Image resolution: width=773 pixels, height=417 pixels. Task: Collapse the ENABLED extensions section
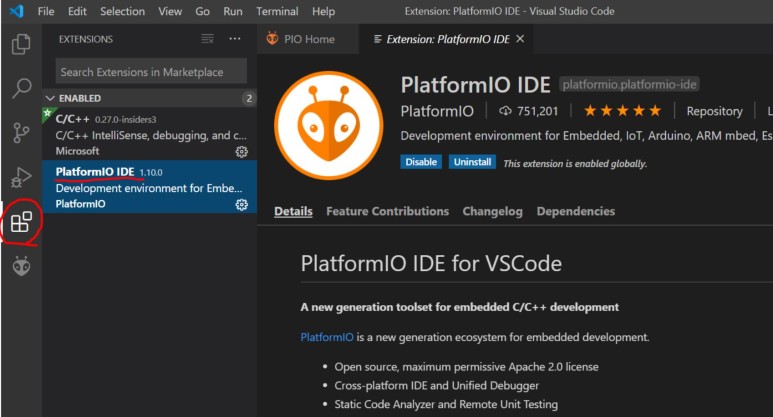pos(50,98)
